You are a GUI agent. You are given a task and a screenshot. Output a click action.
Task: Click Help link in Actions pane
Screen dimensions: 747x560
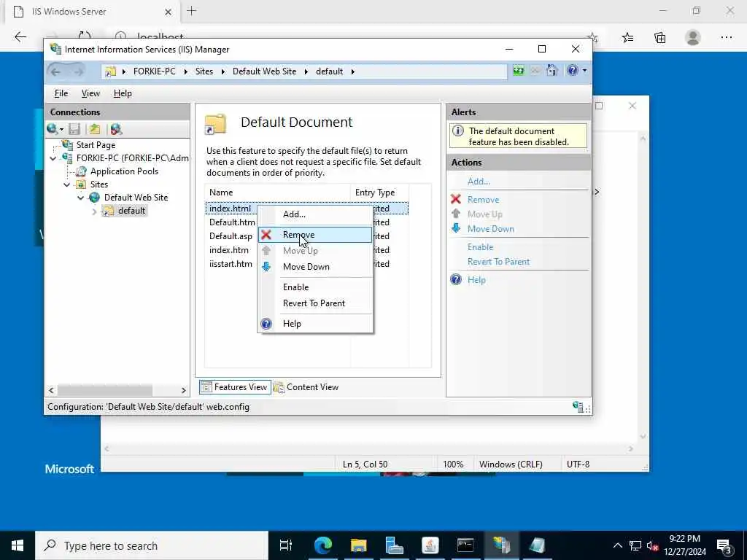coord(476,280)
